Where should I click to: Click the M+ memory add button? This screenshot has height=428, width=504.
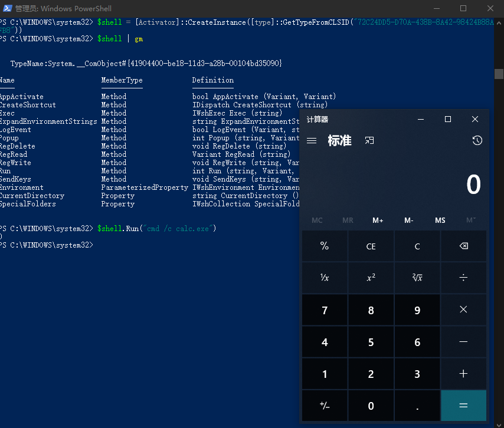pyautogui.click(x=378, y=220)
